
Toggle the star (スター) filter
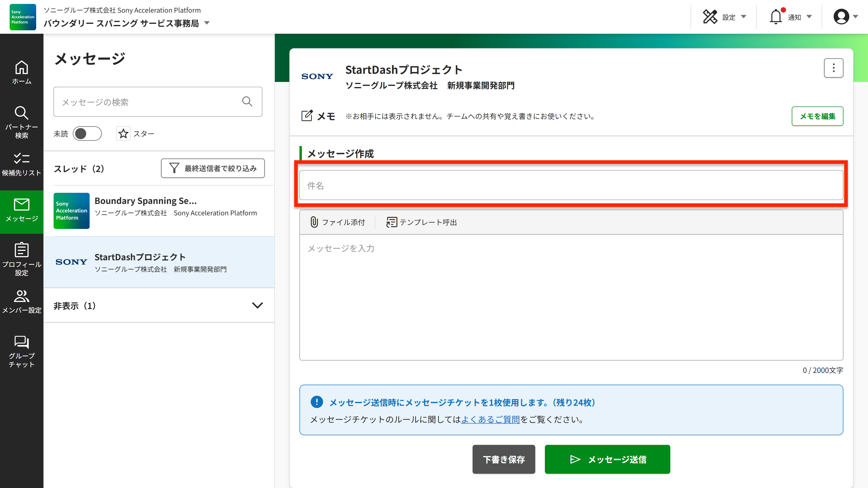[123, 134]
